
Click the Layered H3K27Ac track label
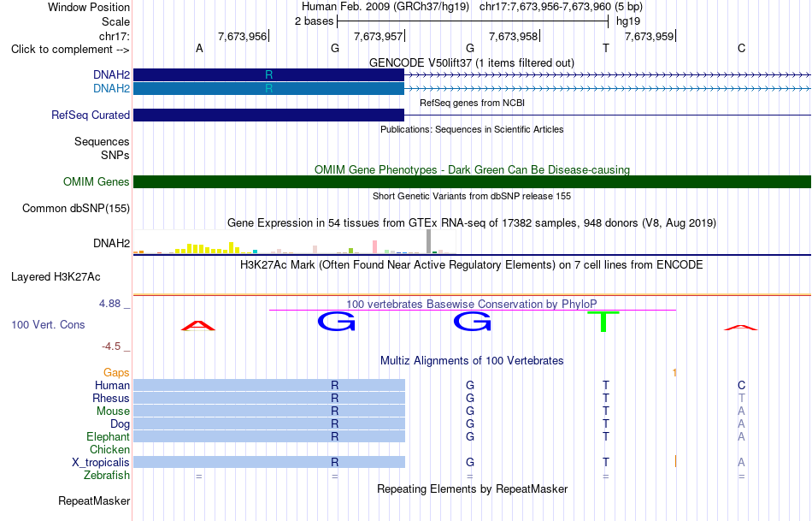coord(56,277)
